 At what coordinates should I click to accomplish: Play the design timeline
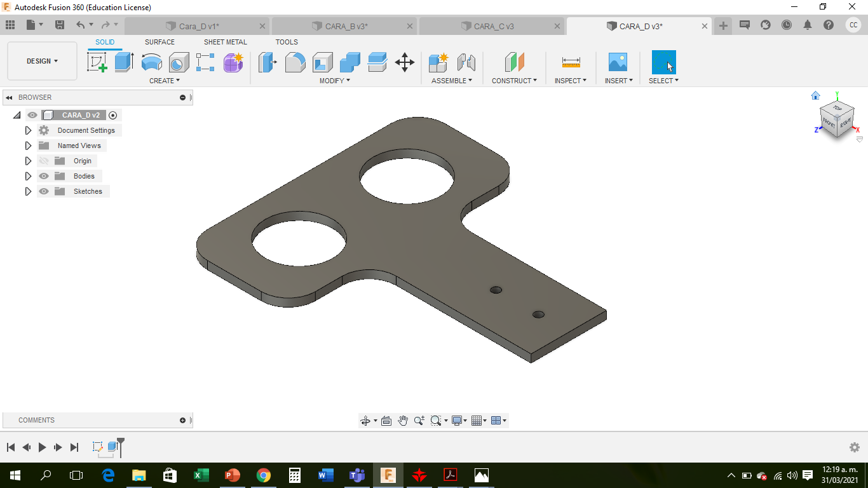tap(42, 447)
